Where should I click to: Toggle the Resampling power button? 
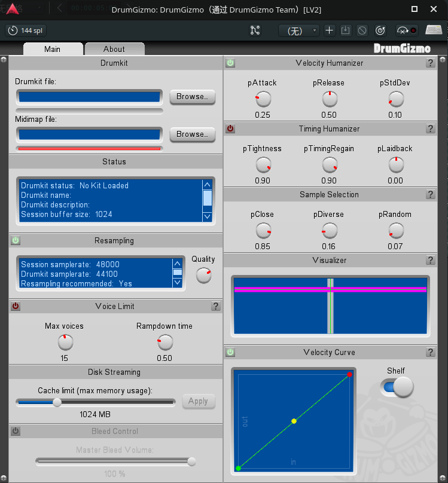(16, 240)
